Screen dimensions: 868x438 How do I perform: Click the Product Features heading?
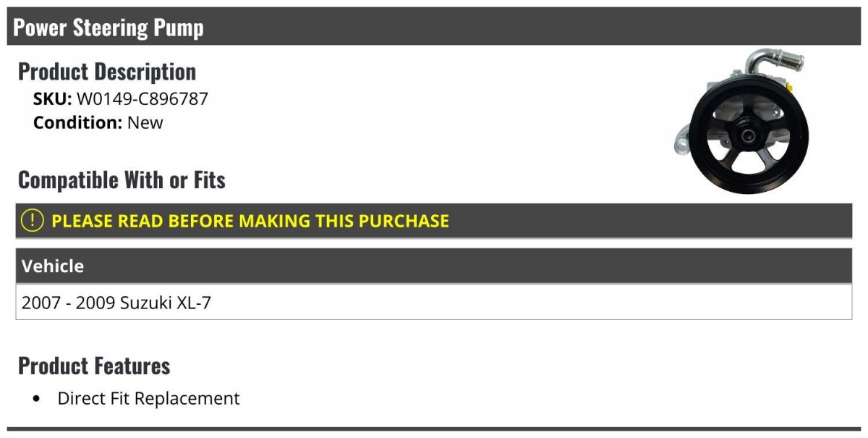94,366
